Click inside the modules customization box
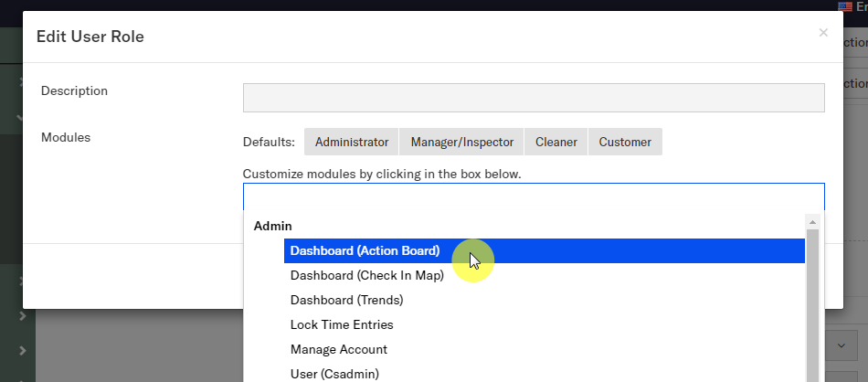The image size is (868, 382). click(x=533, y=196)
